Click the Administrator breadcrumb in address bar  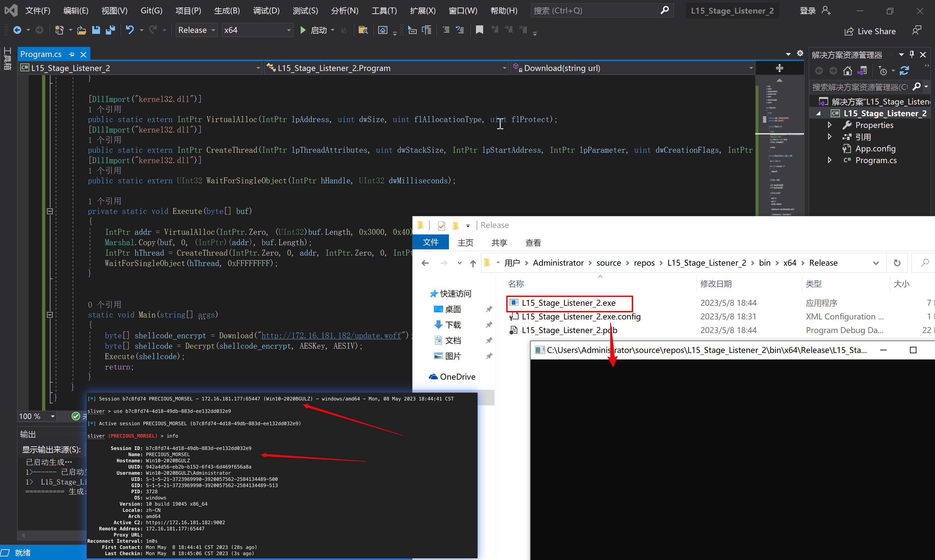(x=558, y=263)
